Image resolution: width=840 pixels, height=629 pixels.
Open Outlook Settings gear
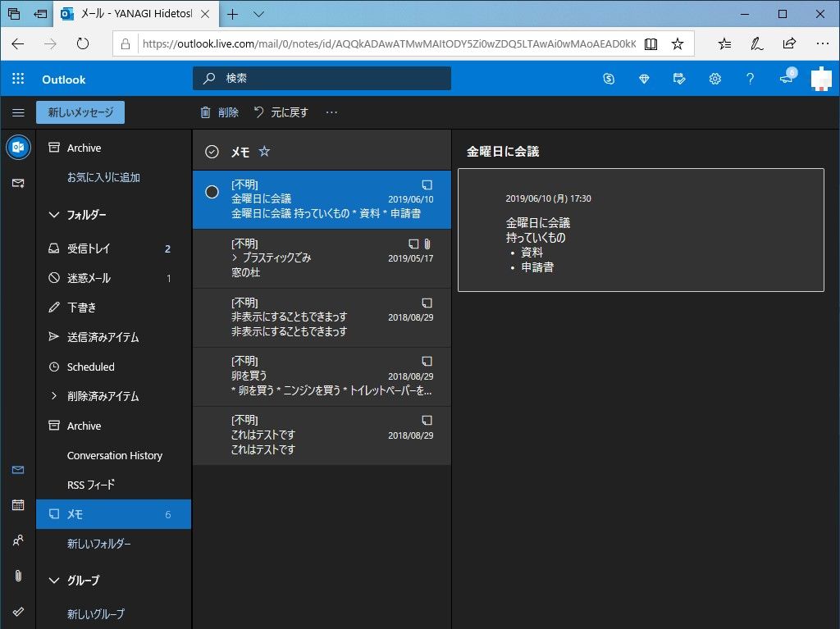(x=714, y=78)
